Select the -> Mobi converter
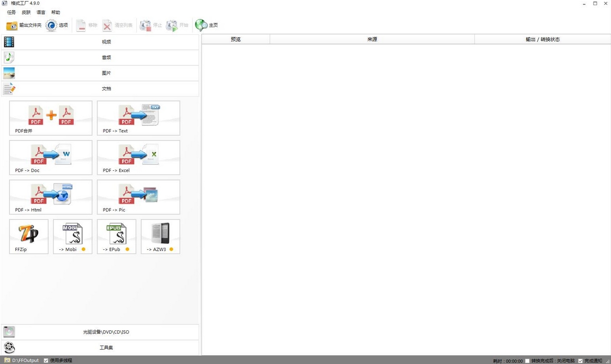Viewport: 611px width, 364px height. pos(72,237)
